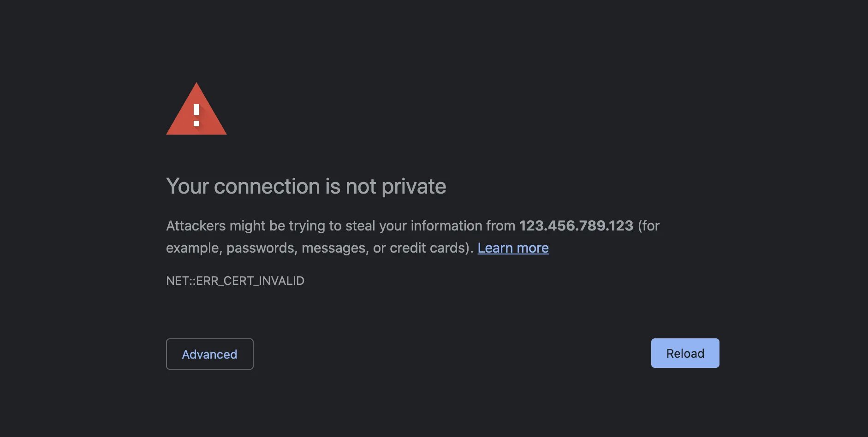Click the "(for" text after the IP address
This screenshot has height=437, width=868.
[x=648, y=226]
